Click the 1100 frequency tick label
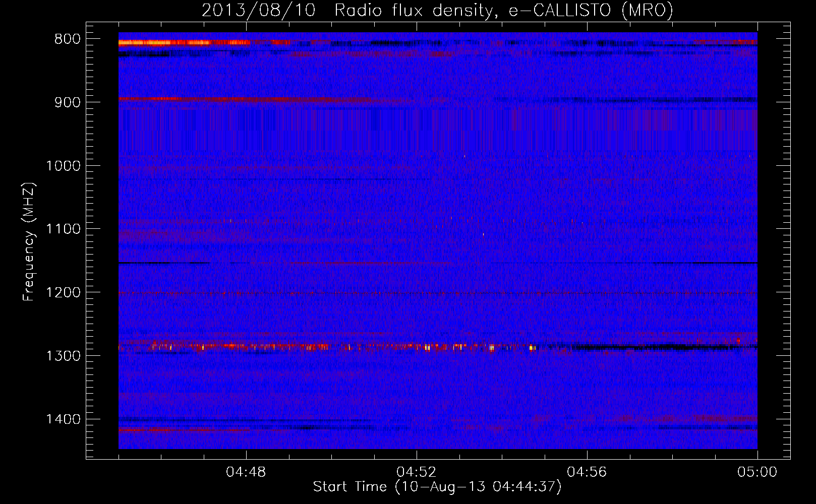This screenshot has height=504, width=816. [63, 229]
